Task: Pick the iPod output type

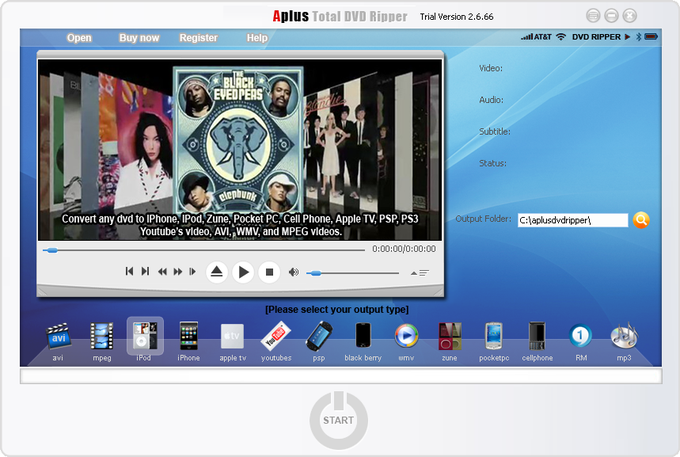Action: click(x=145, y=336)
